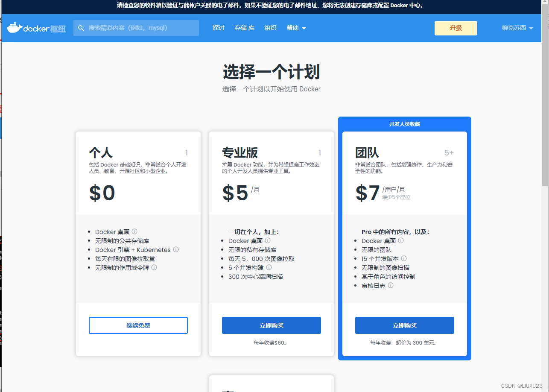Open info icon beside 团队 Docker 桌面
Screen dimensions: 549x392
[x=401, y=240]
